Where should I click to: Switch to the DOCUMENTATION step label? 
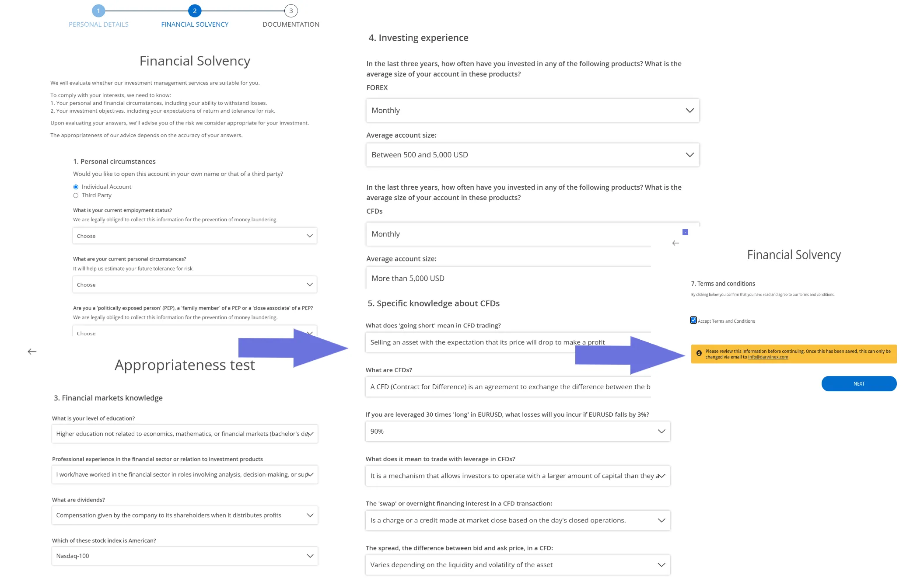point(291,24)
